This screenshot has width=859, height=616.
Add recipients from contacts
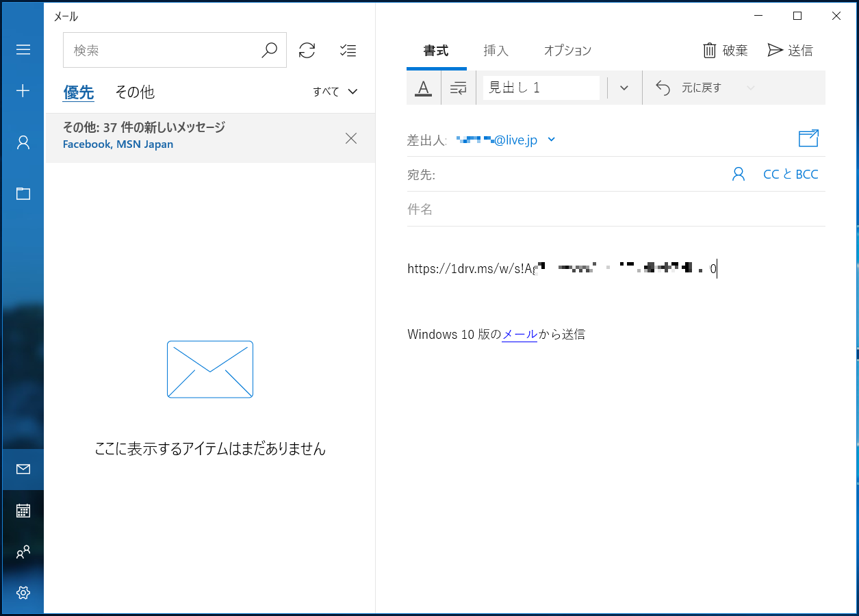[x=738, y=174]
